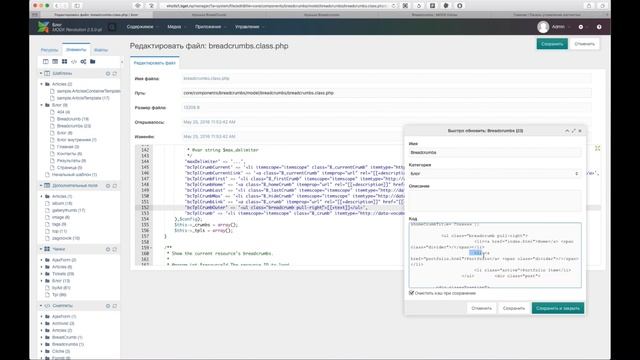Select the 'Редактировать файл' tab above the form
The width and height of the screenshot is (640, 360).
pos(155,63)
